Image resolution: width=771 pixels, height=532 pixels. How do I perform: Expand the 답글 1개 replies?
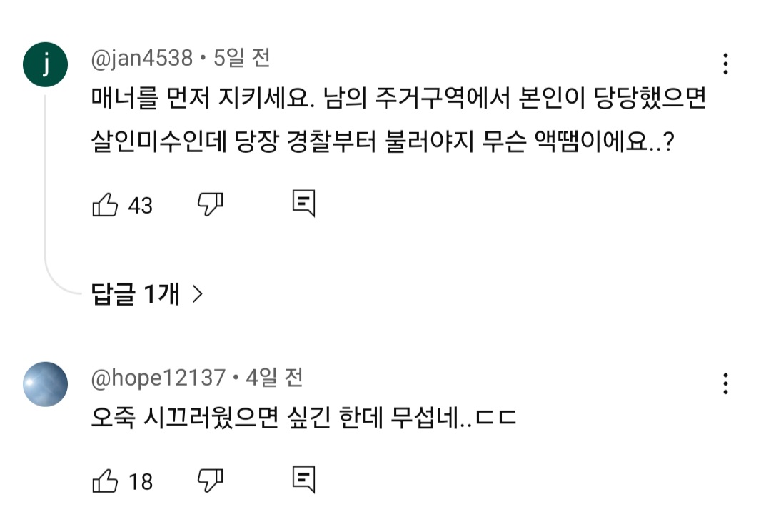(x=136, y=294)
